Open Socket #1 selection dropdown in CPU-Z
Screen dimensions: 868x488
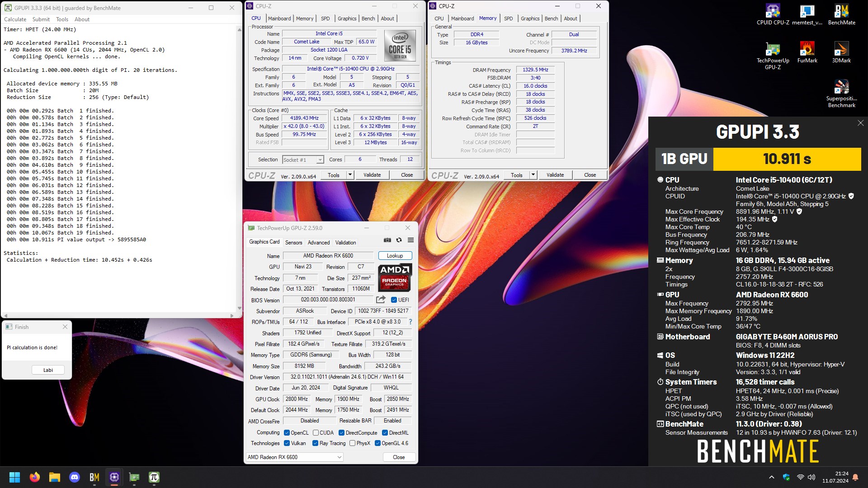pyautogui.click(x=303, y=160)
